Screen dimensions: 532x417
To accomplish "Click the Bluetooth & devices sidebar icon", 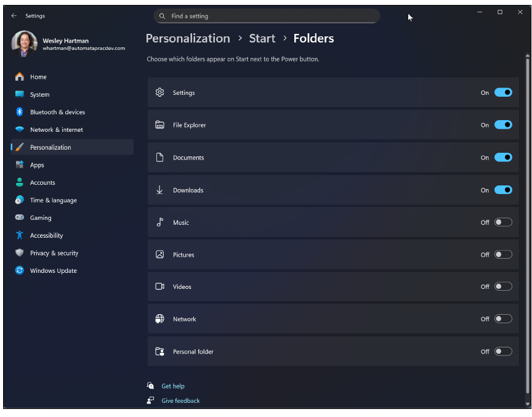I will (20, 112).
